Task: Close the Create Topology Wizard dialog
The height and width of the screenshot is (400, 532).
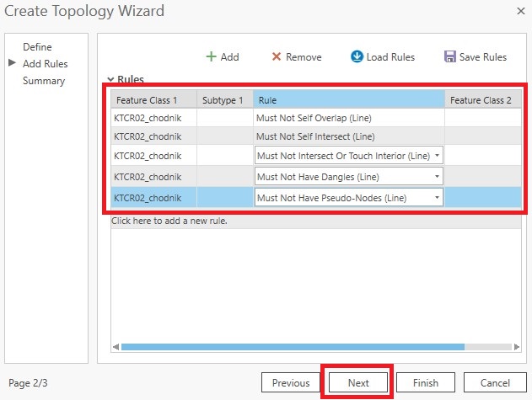Action: click(x=519, y=12)
